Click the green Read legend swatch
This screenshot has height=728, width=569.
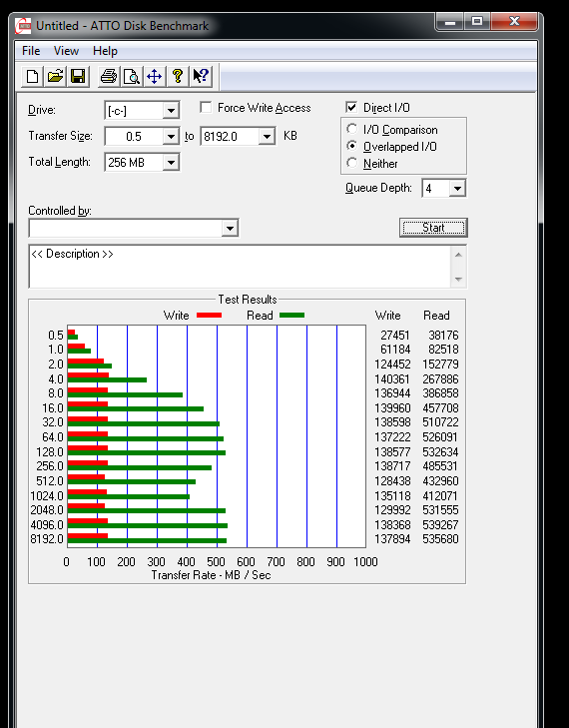pos(291,316)
